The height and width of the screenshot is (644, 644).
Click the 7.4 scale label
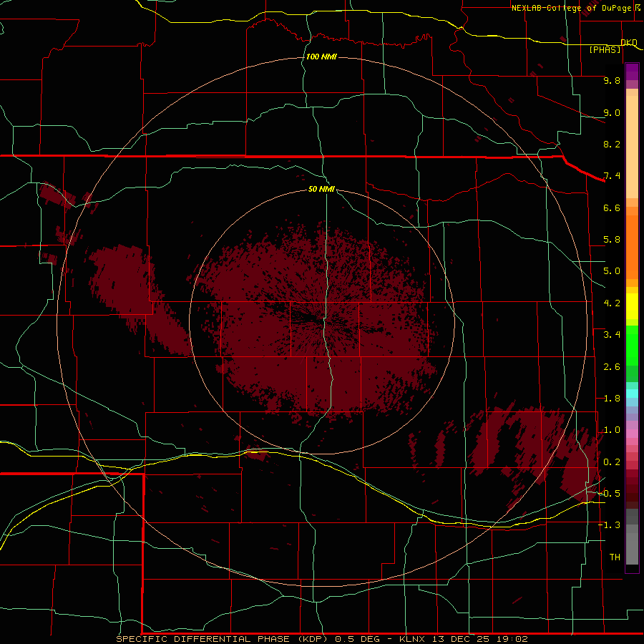[612, 176]
